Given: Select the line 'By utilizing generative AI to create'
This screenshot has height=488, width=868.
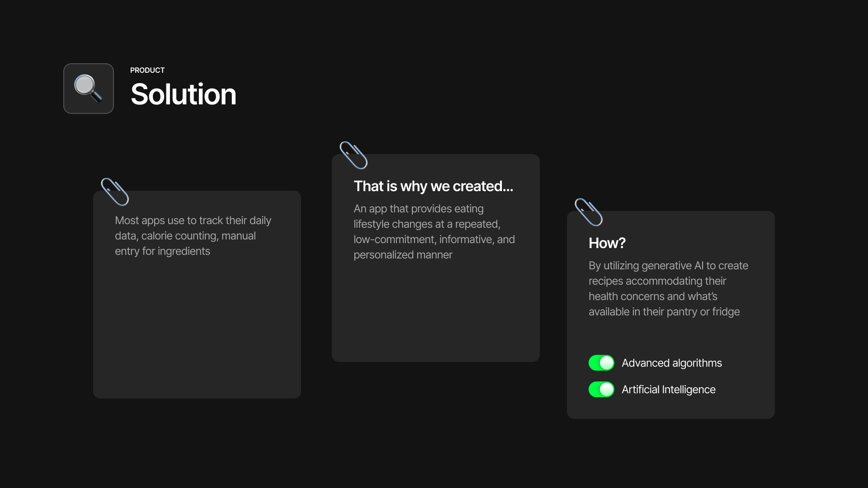Looking at the screenshot, I should pyautogui.click(x=668, y=266).
